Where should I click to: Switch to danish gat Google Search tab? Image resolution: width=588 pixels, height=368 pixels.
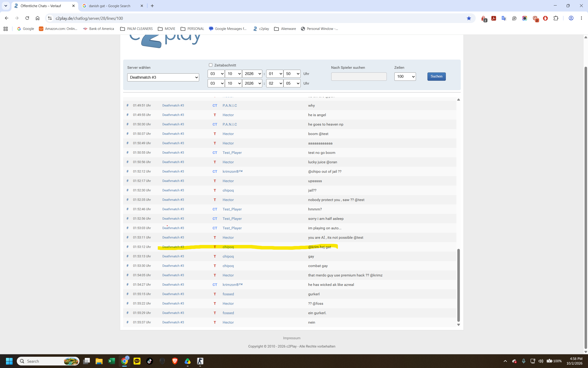point(110,6)
